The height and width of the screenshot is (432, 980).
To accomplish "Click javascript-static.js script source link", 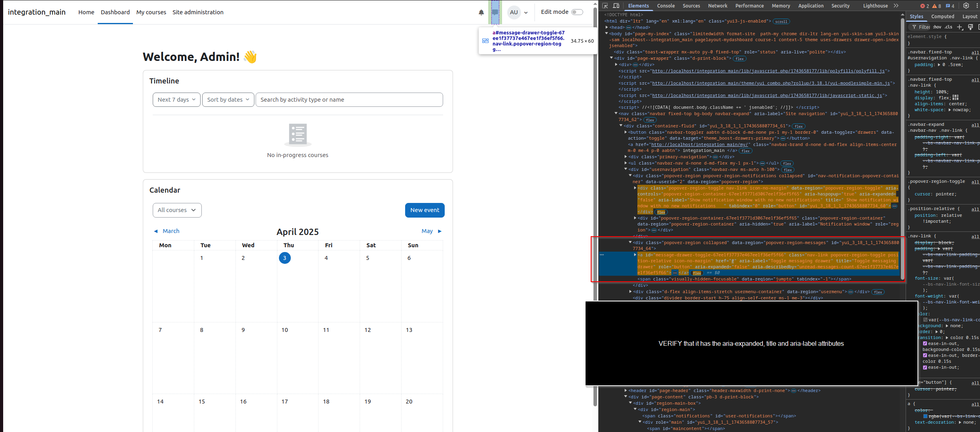I will pyautogui.click(x=767, y=95).
